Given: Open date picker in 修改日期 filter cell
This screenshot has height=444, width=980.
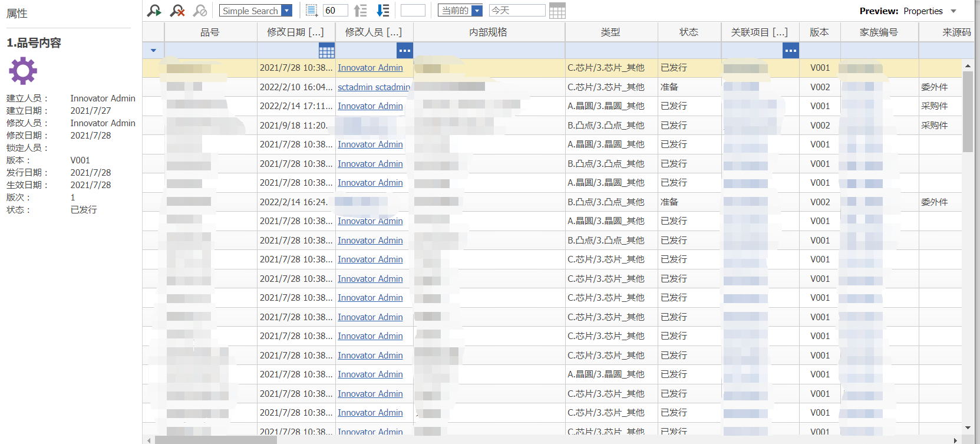Looking at the screenshot, I should pyautogui.click(x=326, y=51).
